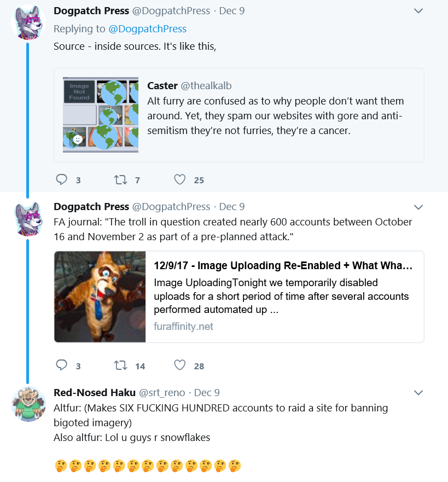Open Red-Nosed Haku's profile avatar
This screenshot has width=448, height=482.
(28, 404)
